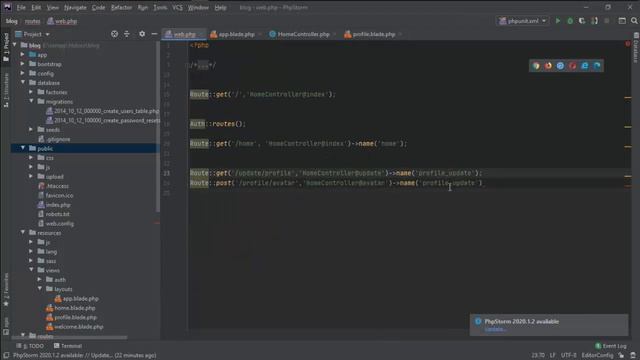Open in Internet Explorer browser icon

584,66
